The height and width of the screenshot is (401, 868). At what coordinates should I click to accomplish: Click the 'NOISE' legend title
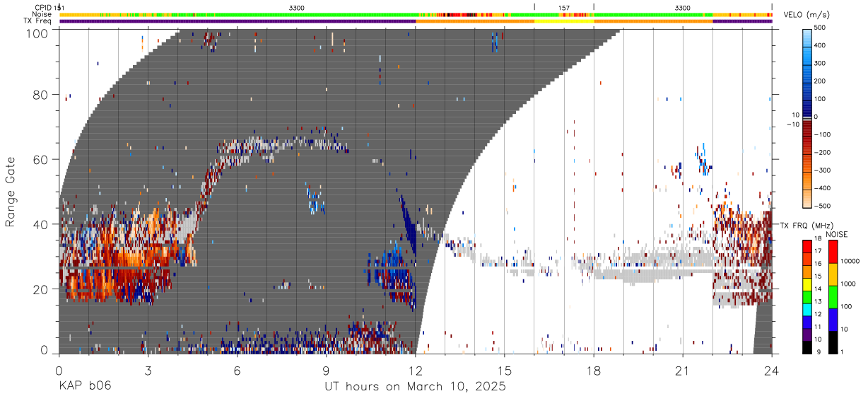(836, 233)
